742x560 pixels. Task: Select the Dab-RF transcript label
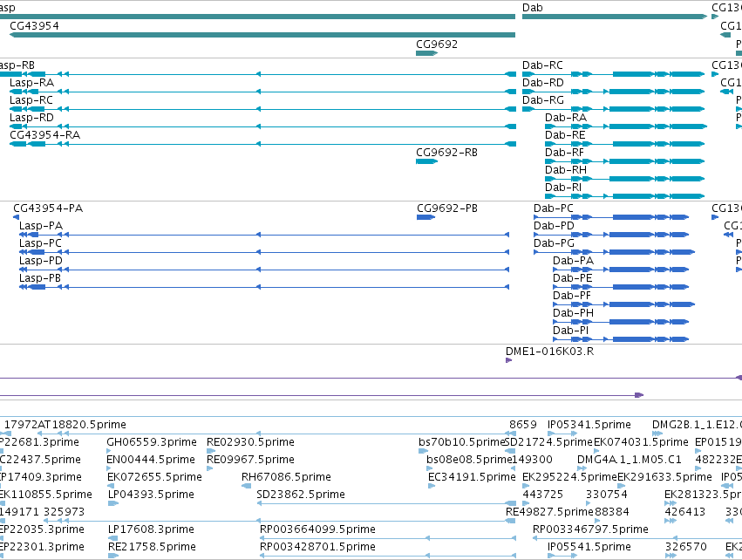[x=564, y=153]
